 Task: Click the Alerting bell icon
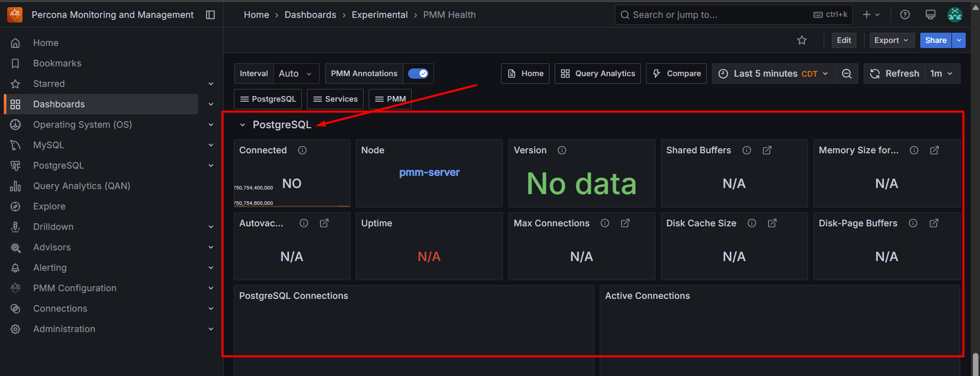pyautogui.click(x=15, y=268)
